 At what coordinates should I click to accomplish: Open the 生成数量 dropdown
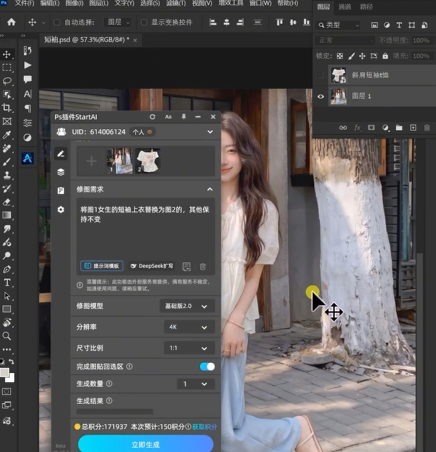[195, 384]
